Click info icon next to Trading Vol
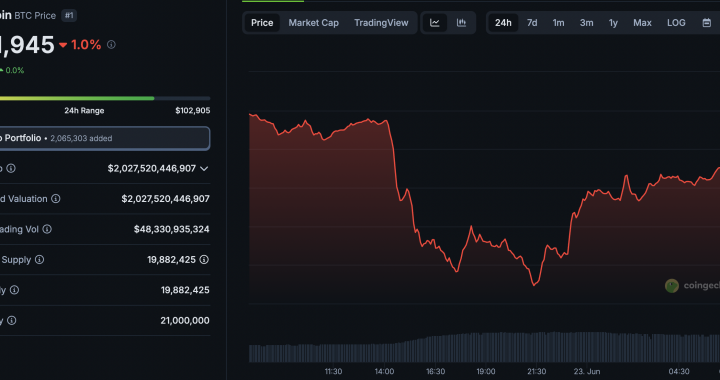The image size is (720, 380). (x=47, y=229)
